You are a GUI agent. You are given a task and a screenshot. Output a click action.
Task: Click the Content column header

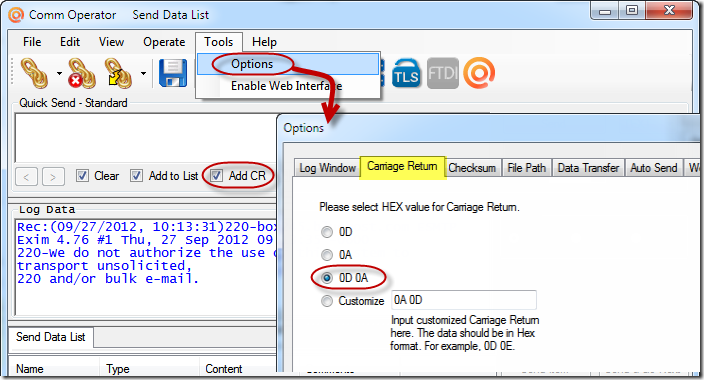[x=238, y=369]
